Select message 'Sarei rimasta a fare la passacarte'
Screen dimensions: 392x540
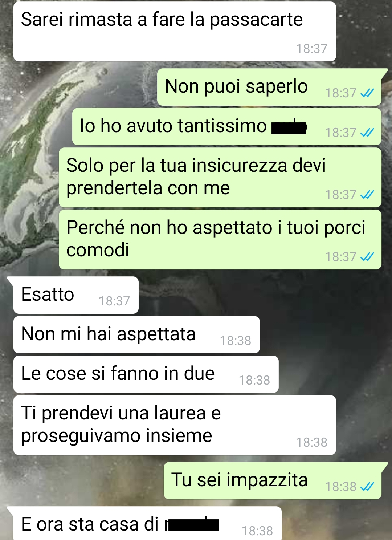tap(175, 32)
